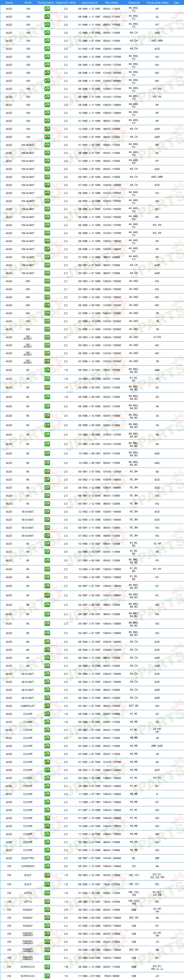The image size is (184, 980).
Task: Click the 140kW / 190KM power cell
Action: (112, 313)
